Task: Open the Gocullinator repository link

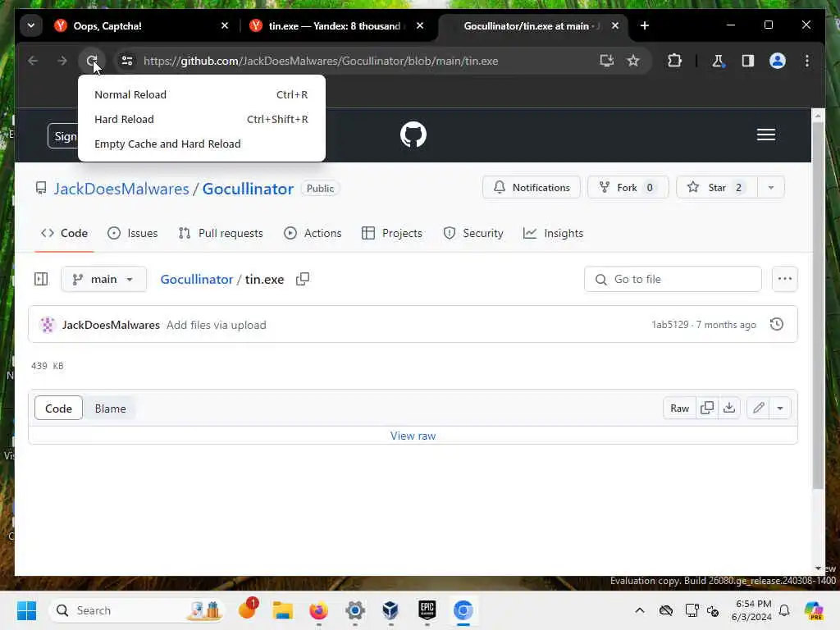Action: click(248, 189)
